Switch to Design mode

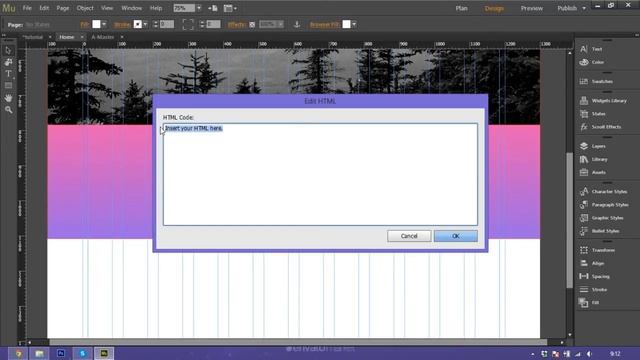[x=494, y=8]
